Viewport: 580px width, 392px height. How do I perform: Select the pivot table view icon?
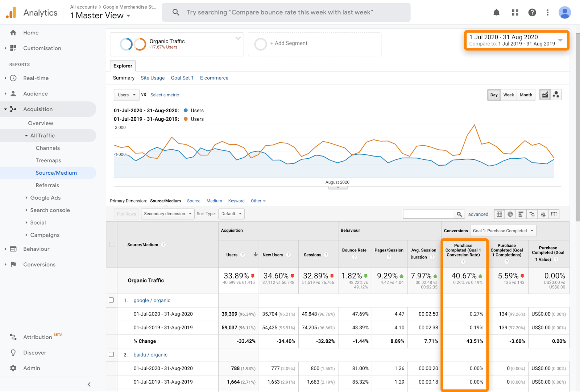(554, 214)
